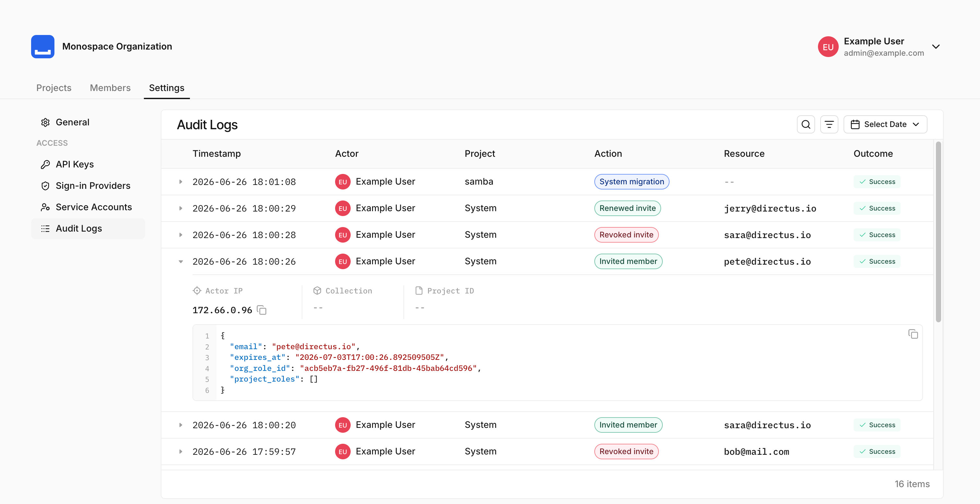
Task: Click the EU user avatar in the header
Action: (x=828, y=47)
